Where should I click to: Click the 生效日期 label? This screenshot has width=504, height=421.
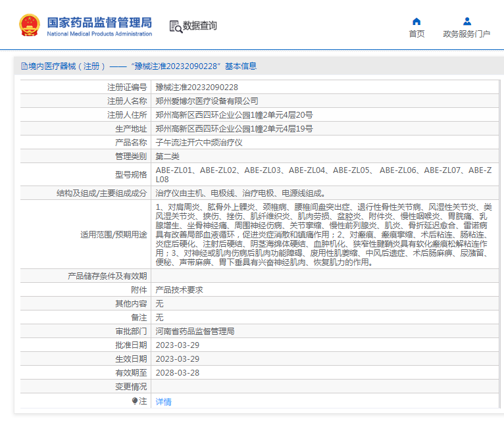[131, 359]
